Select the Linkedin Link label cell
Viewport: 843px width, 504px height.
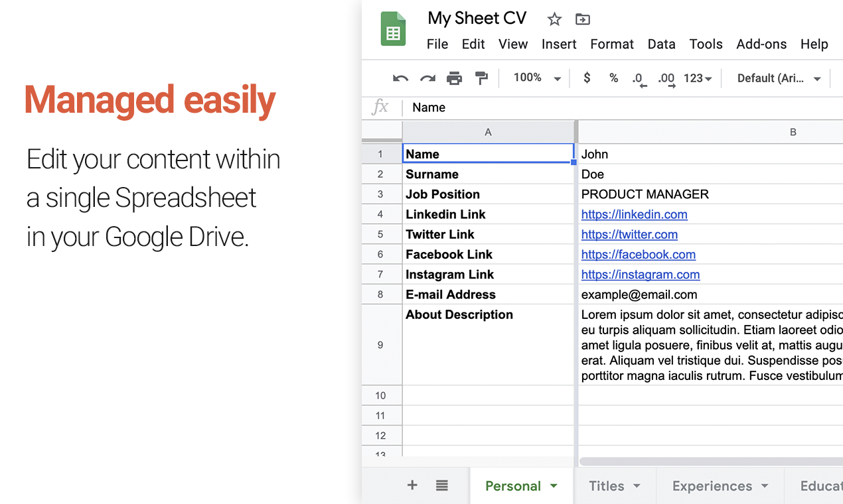point(488,214)
